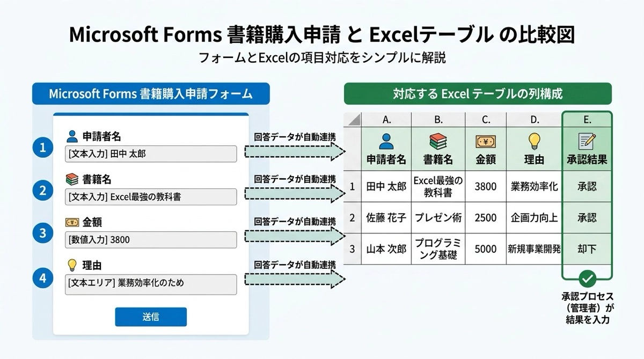Click the cell containing 佐藤 花子
Image resolution: width=644 pixels, height=359 pixels.
coord(386,218)
